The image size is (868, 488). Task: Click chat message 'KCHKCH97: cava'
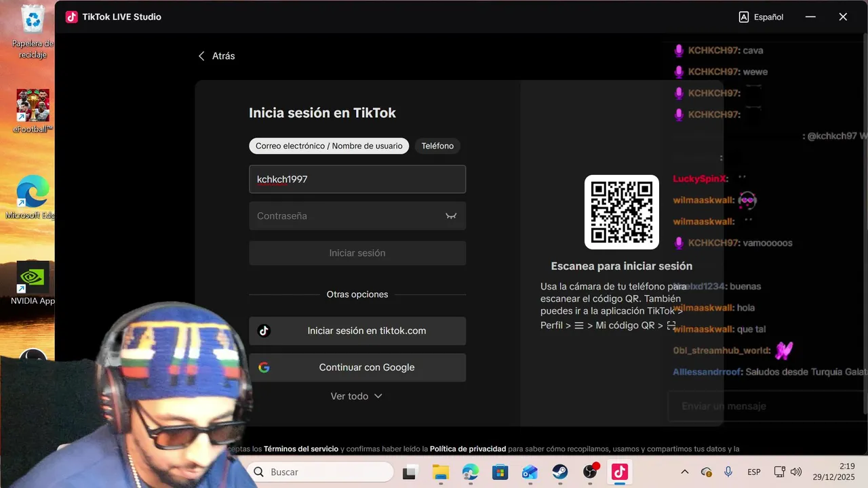pos(718,50)
